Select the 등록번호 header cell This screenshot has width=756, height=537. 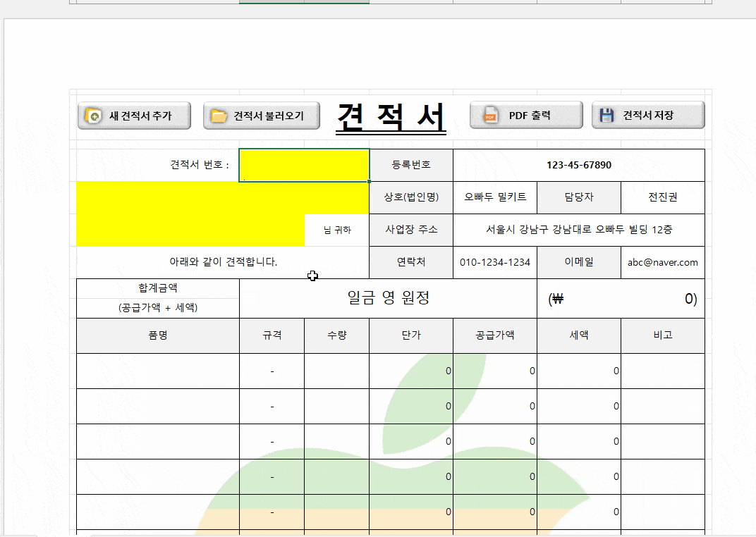[411, 165]
